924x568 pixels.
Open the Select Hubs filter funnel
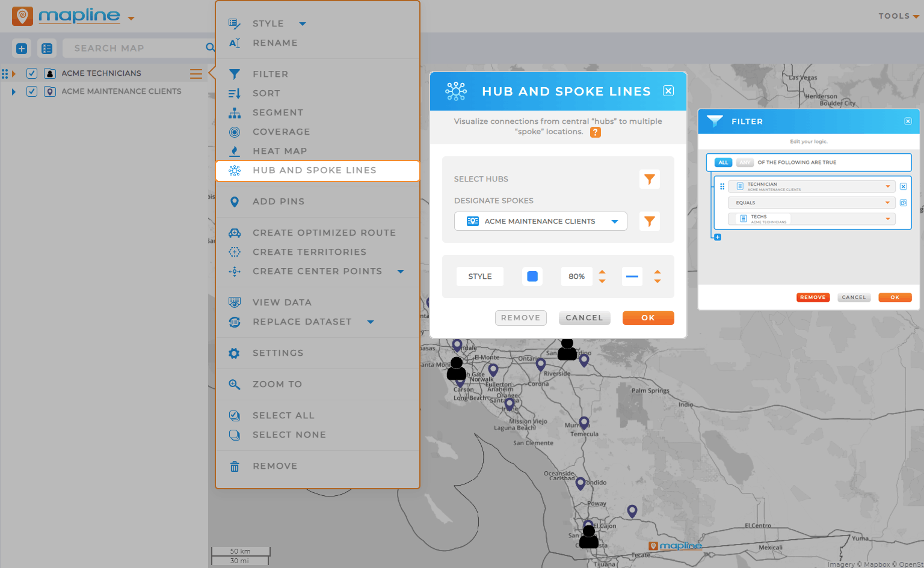pyautogui.click(x=650, y=179)
